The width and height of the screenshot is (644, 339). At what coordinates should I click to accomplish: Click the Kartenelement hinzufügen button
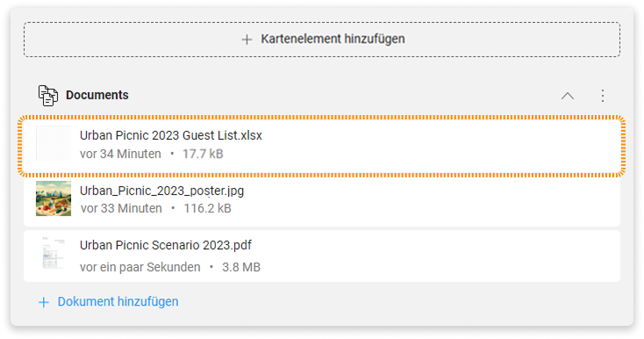[x=322, y=40]
